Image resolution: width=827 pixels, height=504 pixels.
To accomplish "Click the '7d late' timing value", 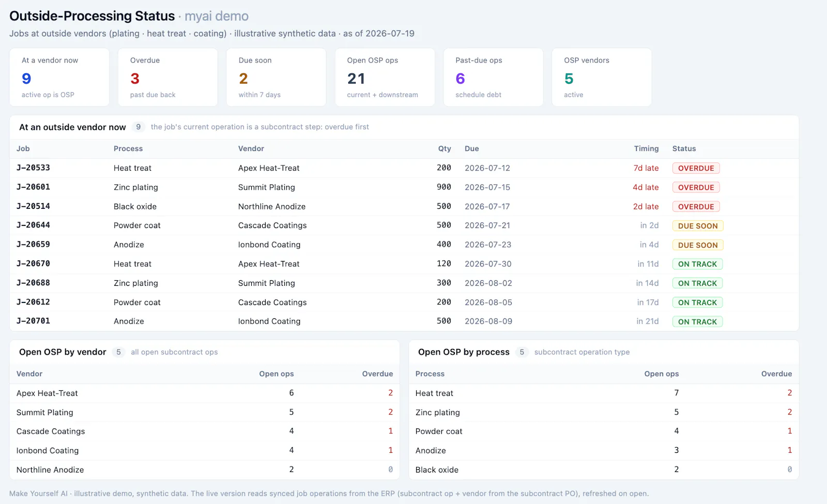I will [646, 168].
